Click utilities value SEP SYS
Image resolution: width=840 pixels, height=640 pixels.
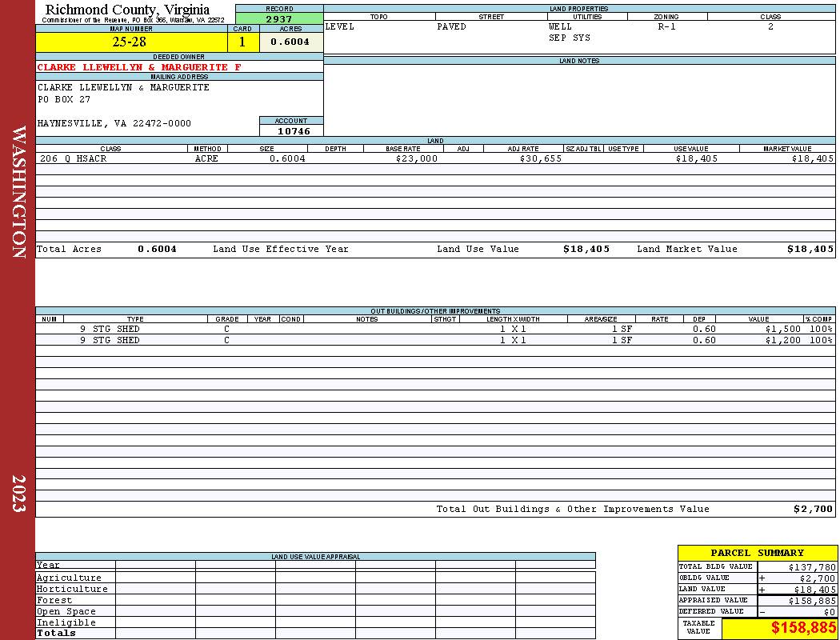tap(570, 38)
